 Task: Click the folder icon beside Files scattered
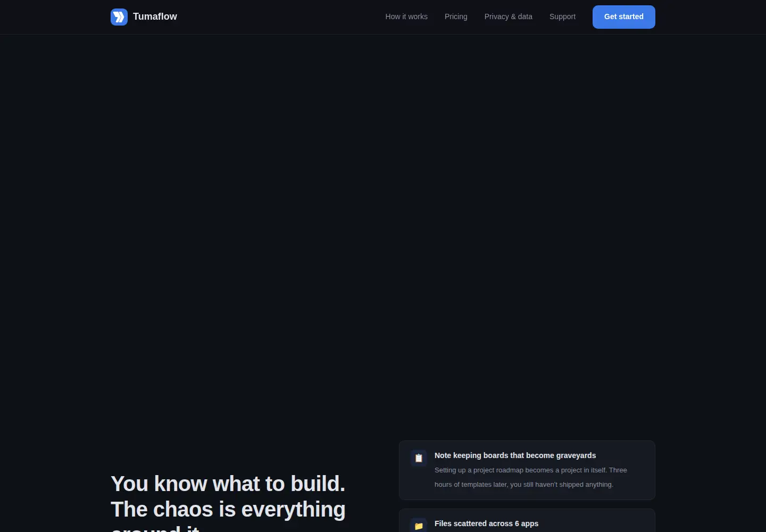[x=419, y=526]
